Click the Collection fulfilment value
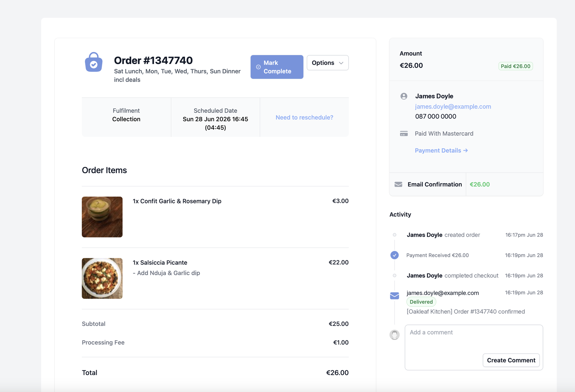 click(x=126, y=119)
